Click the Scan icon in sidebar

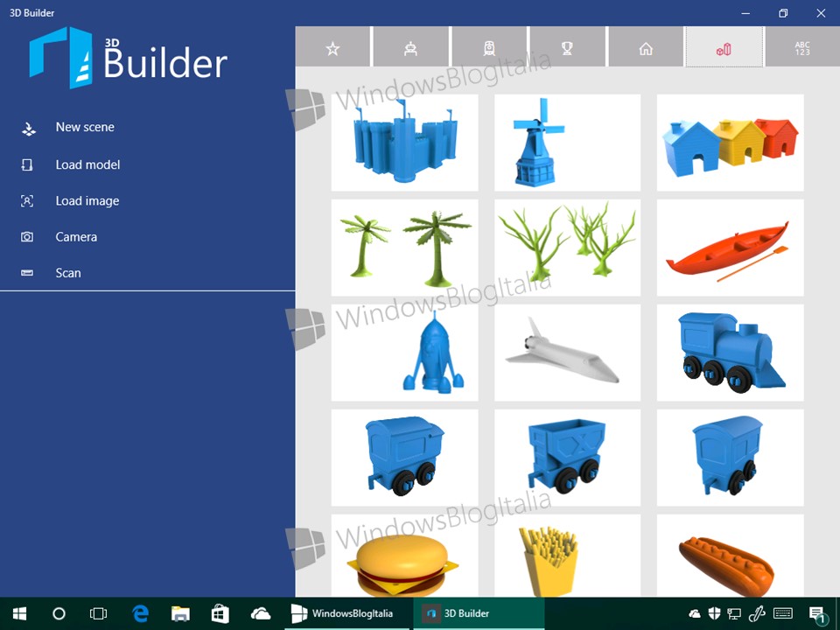[x=27, y=273]
